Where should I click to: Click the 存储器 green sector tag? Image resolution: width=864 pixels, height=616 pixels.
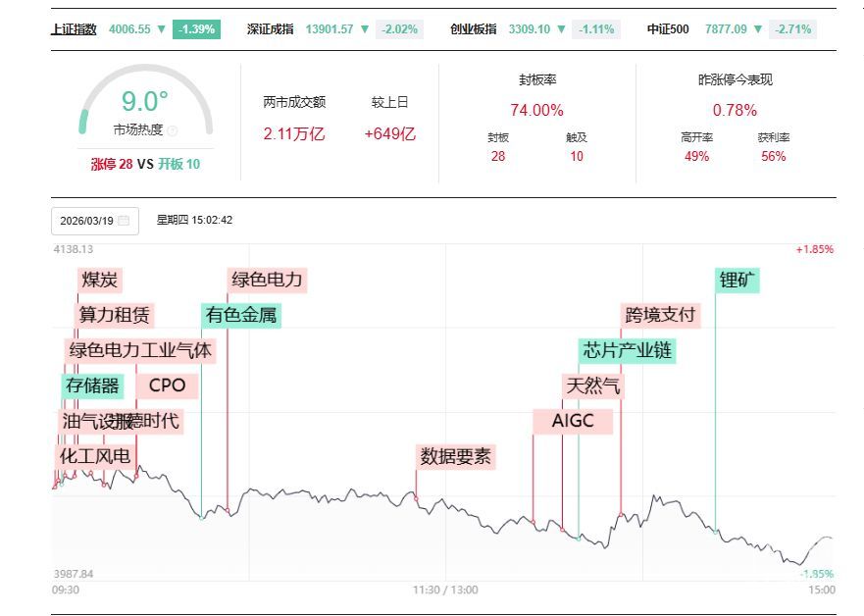92,385
